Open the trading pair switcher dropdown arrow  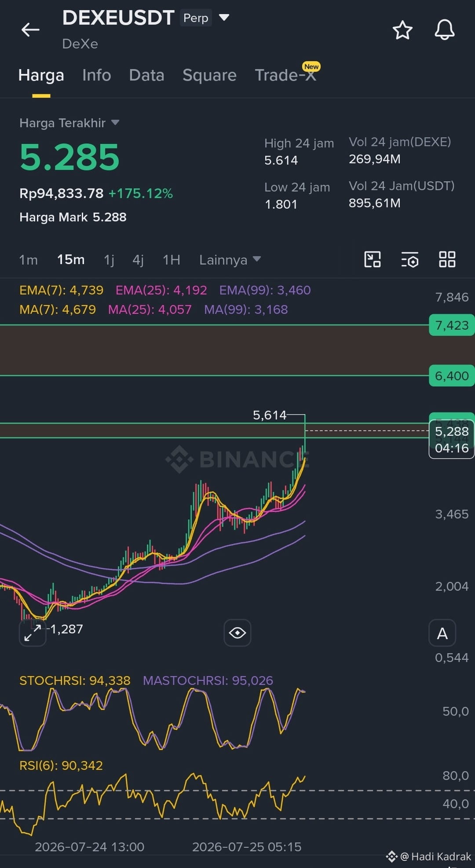pyautogui.click(x=224, y=18)
